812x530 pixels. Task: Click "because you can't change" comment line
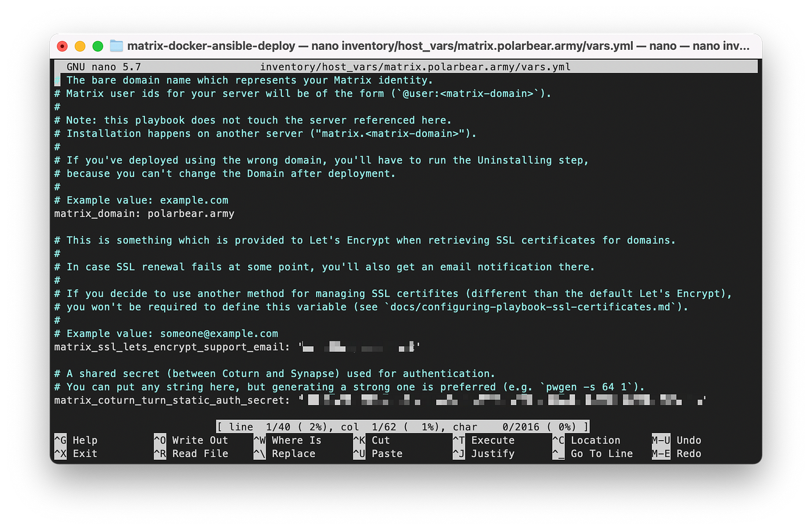(225, 173)
